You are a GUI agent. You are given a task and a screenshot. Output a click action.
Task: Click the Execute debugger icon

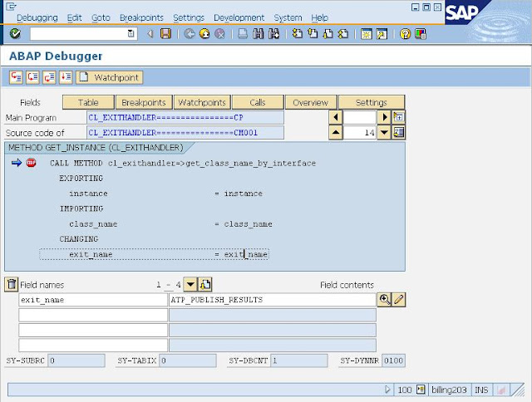pos(32,77)
